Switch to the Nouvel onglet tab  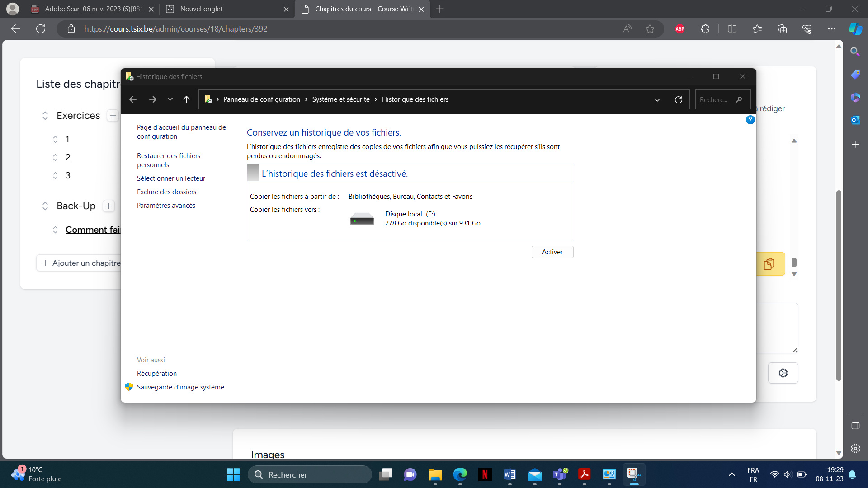point(226,9)
